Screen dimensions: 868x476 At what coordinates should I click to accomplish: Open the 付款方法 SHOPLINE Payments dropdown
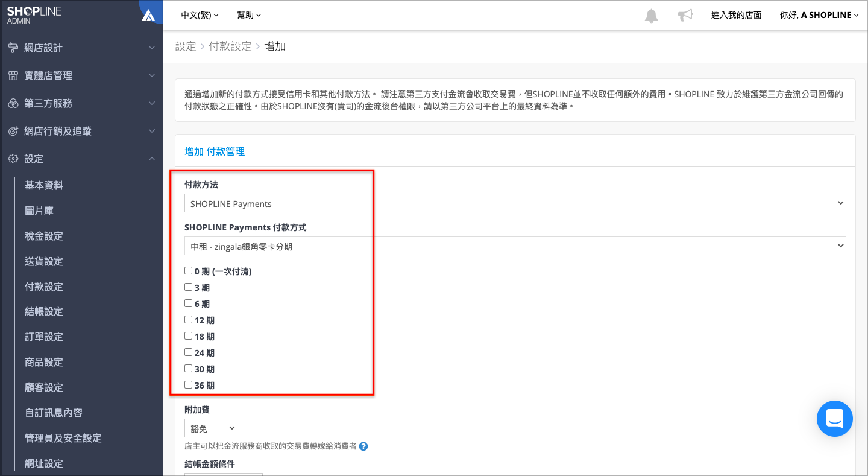point(514,203)
